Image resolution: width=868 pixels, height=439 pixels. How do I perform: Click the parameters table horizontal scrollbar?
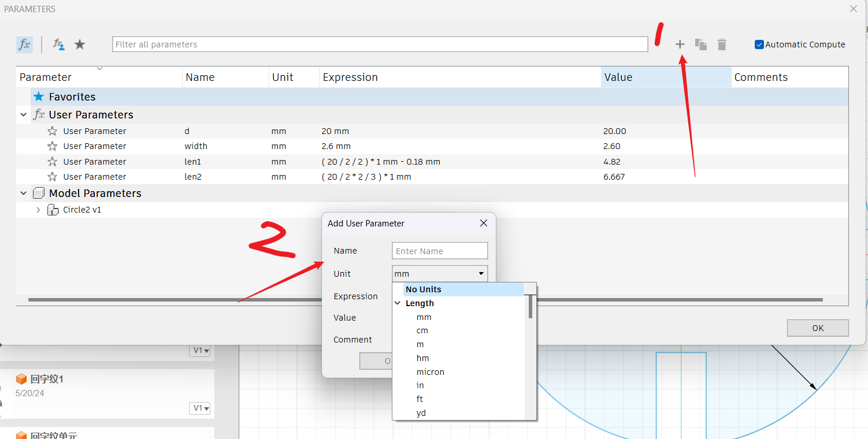point(425,300)
